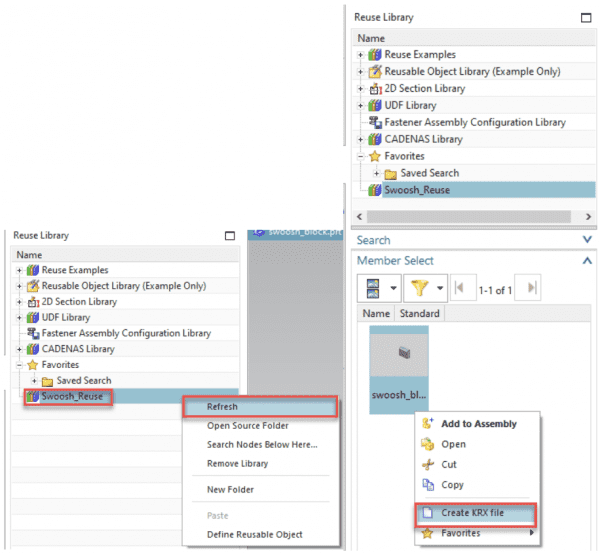Select 2D Section Library text in the right panel
The height and width of the screenshot is (554, 600).
[x=425, y=88]
